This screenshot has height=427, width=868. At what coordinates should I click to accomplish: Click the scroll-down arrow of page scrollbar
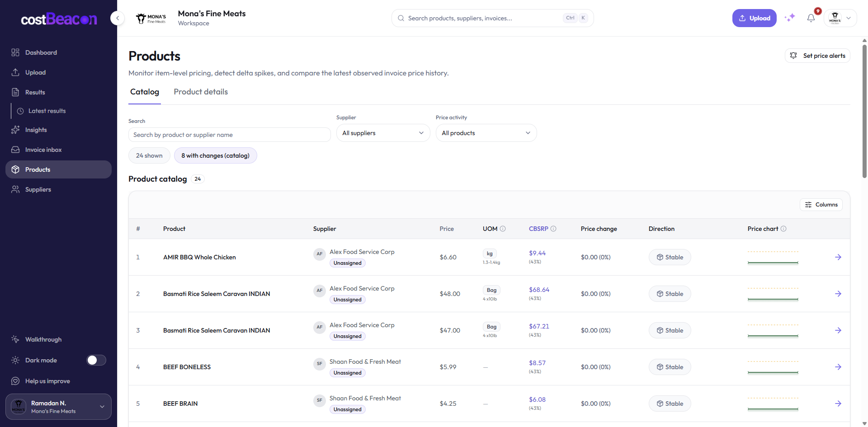(864, 423)
